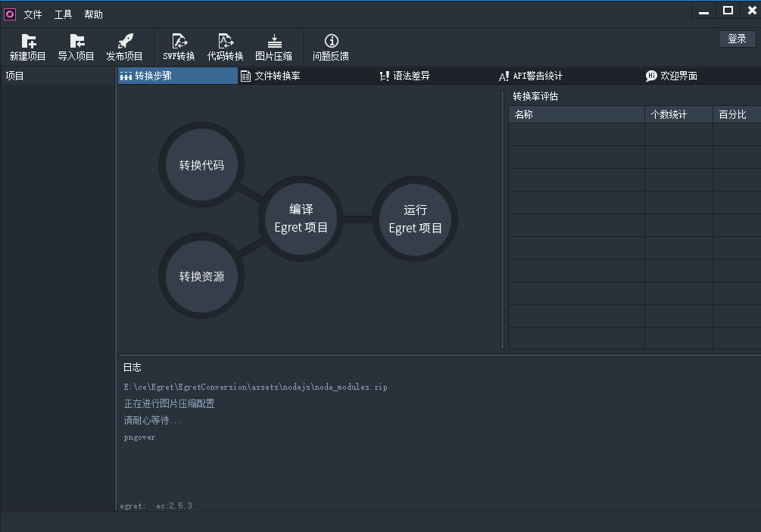Click the 转换资源 step circle
The image size is (761, 532).
[201, 276]
